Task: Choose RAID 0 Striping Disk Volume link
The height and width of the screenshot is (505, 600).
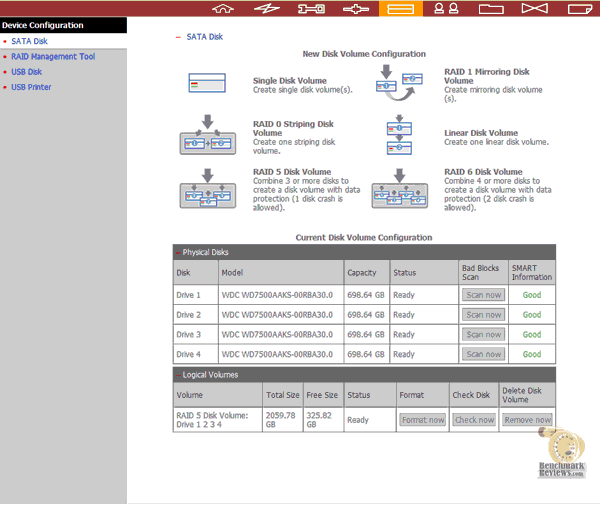Action: coord(293,129)
